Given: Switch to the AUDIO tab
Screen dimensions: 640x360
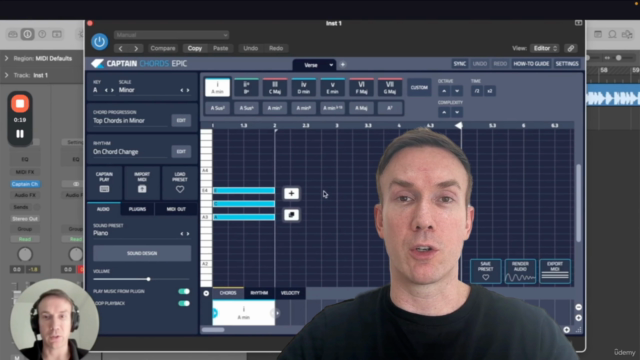Looking at the screenshot, I should tap(103, 209).
